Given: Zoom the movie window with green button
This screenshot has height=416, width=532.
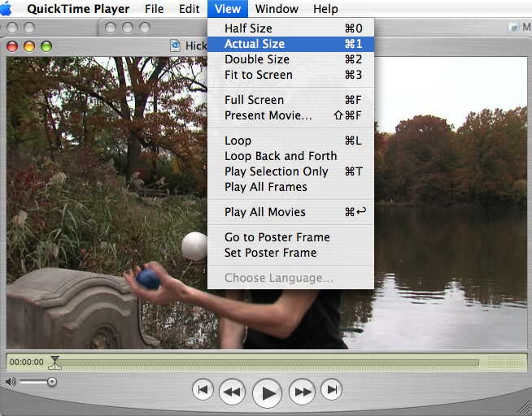Looking at the screenshot, I should [x=46, y=46].
